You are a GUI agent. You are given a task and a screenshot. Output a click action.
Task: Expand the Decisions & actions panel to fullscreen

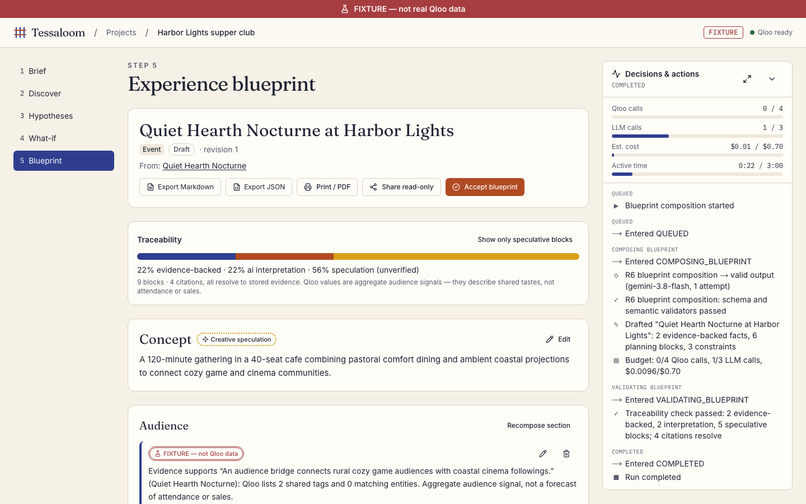click(747, 79)
